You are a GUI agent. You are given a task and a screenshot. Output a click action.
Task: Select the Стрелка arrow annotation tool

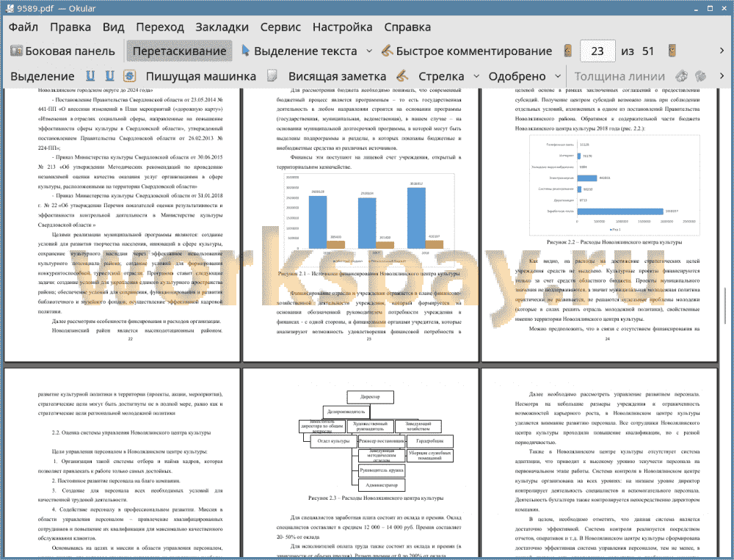coord(441,76)
